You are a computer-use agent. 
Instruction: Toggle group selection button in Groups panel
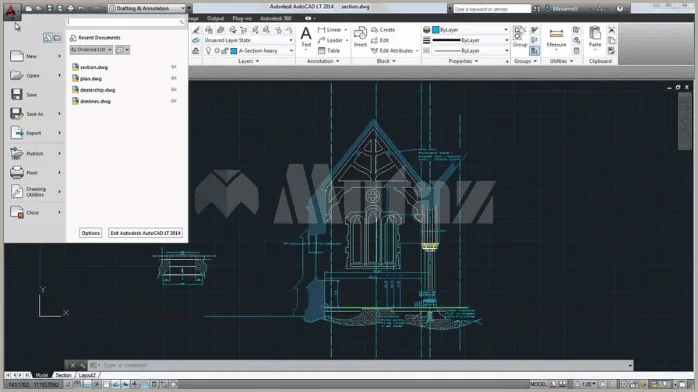535,51
